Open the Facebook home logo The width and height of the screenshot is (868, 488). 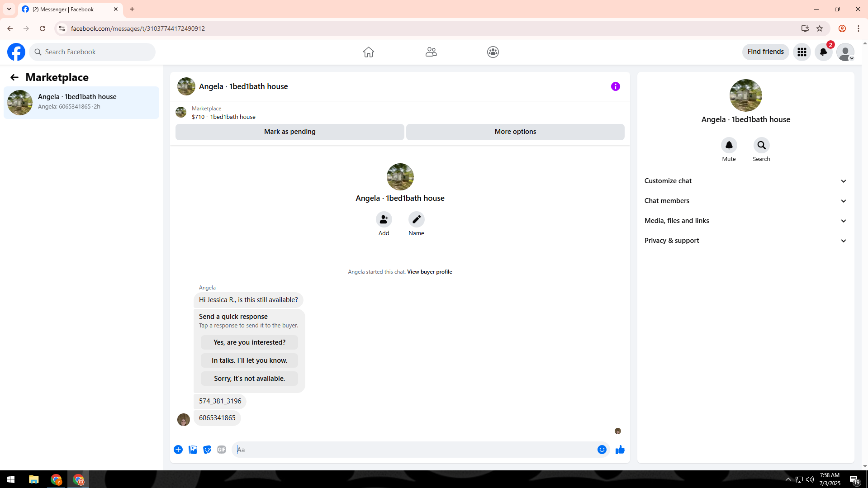click(16, 52)
